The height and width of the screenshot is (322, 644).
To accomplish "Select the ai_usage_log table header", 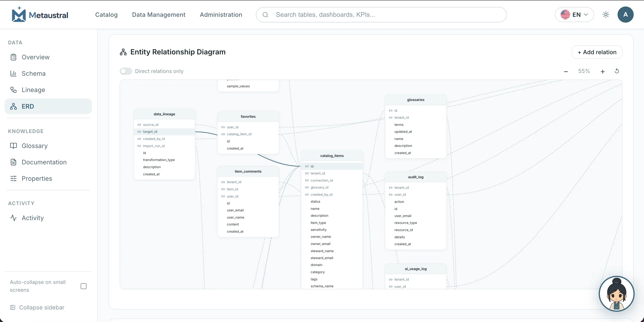I will pos(415,269).
